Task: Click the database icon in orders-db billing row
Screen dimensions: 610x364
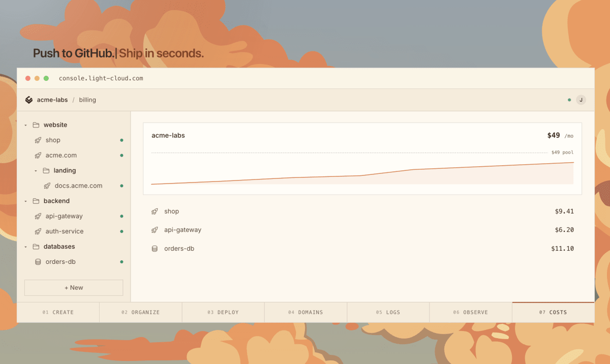Action: [x=155, y=249]
